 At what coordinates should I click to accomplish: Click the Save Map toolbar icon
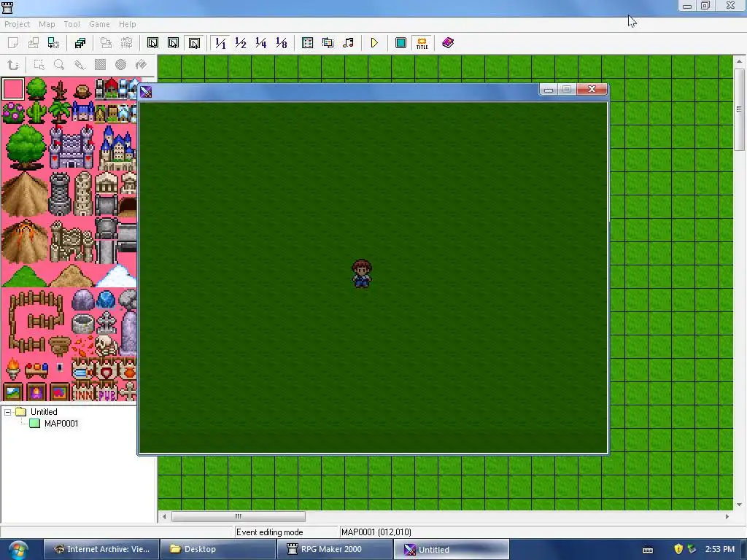[106, 43]
